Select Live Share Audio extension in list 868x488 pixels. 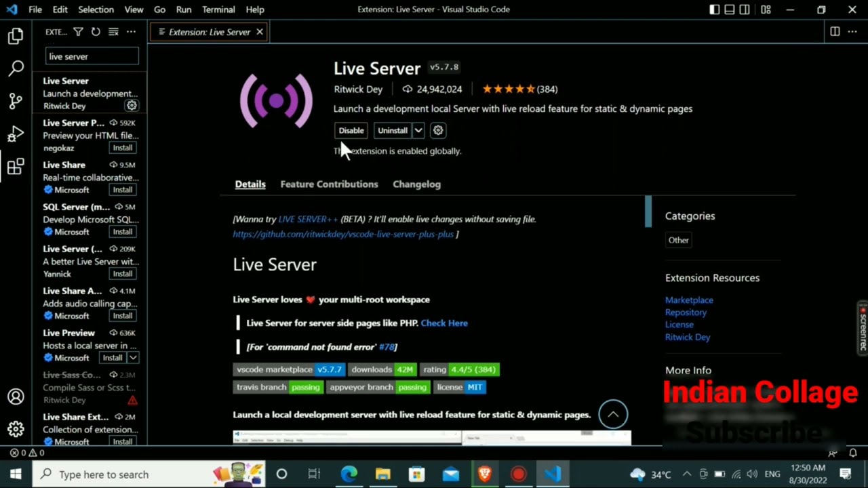90,303
